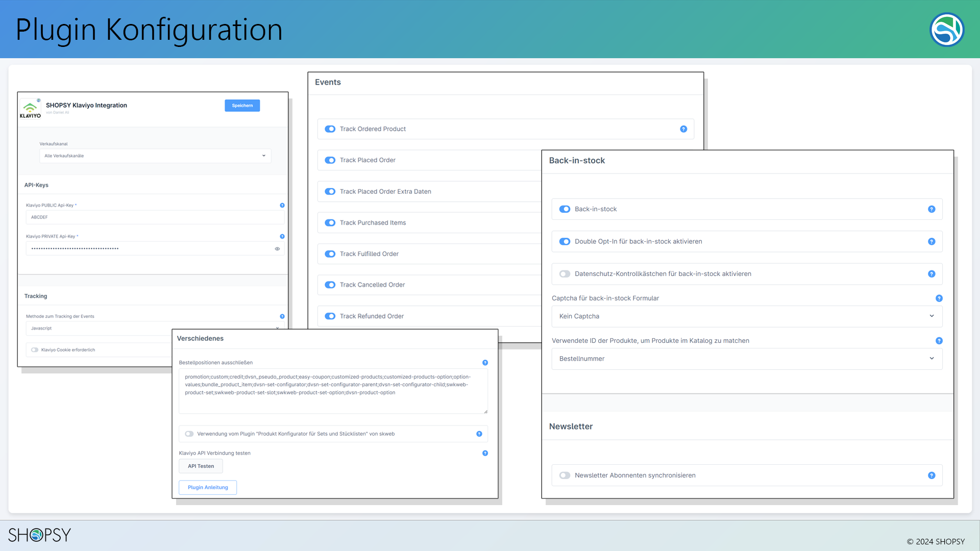
Task: Open help for Captcha für back-in-stock Formular
Action: [939, 298]
